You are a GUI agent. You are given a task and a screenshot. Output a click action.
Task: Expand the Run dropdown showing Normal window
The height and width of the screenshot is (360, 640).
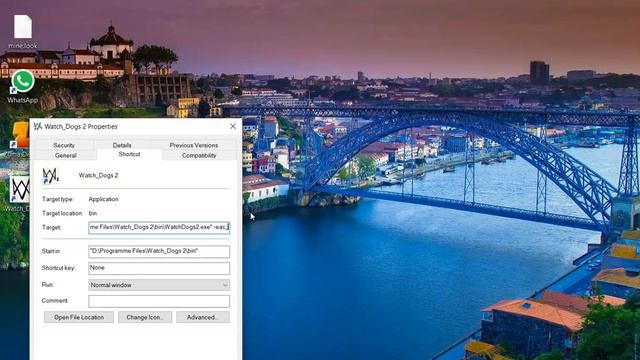(x=159, y=285)
